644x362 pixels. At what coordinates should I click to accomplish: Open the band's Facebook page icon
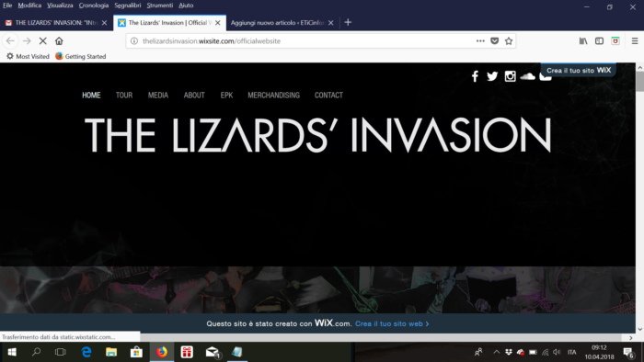point(475,76)
